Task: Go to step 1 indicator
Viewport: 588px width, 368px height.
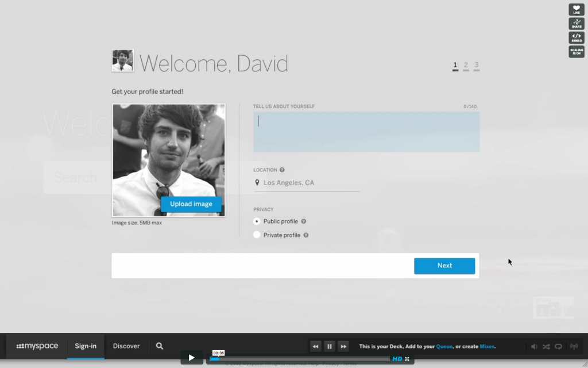Action: (455, 66)
